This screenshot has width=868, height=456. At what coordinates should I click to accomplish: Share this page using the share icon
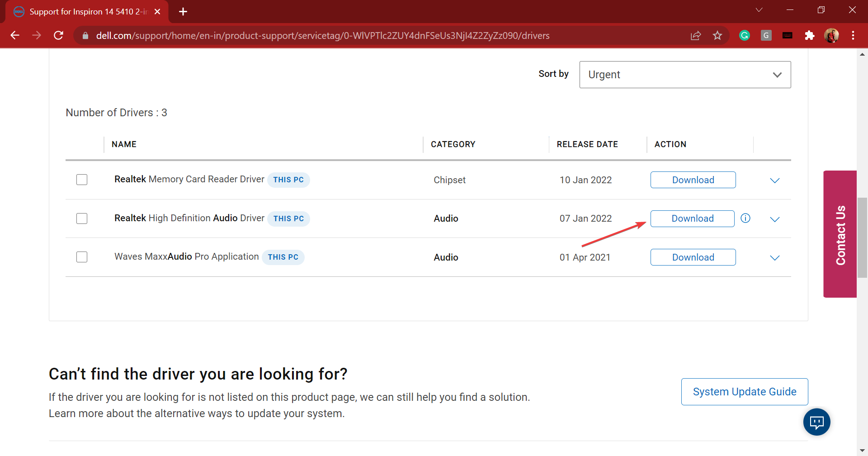696,35
